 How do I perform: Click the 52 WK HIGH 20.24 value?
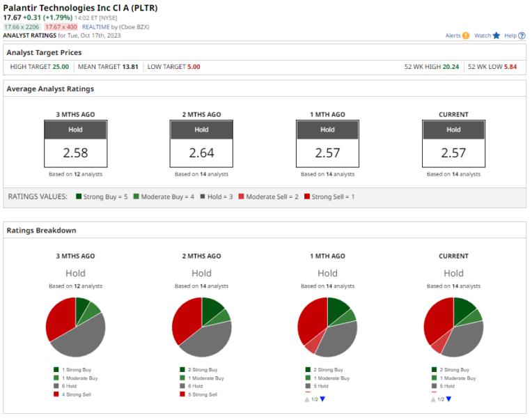coord(451,67)
